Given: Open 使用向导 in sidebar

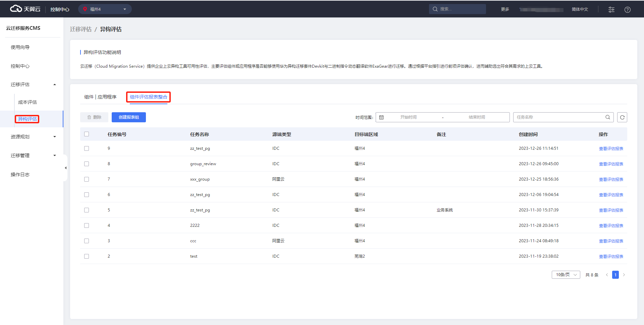Looking at the screenshot, I should click(x=20, y=47).
